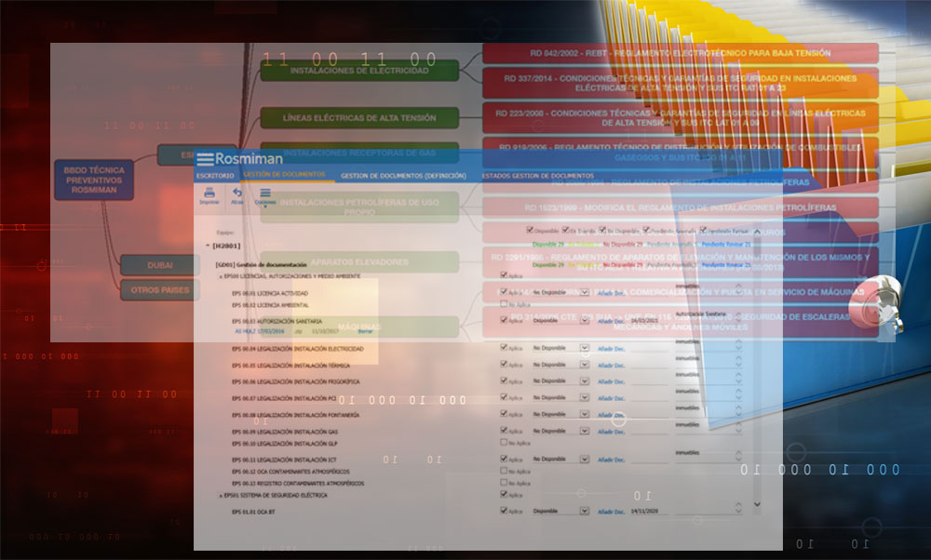Collapse the EPS01 Sistema de Seguridad Eléctrica group
931x560 pixels.
221,495
